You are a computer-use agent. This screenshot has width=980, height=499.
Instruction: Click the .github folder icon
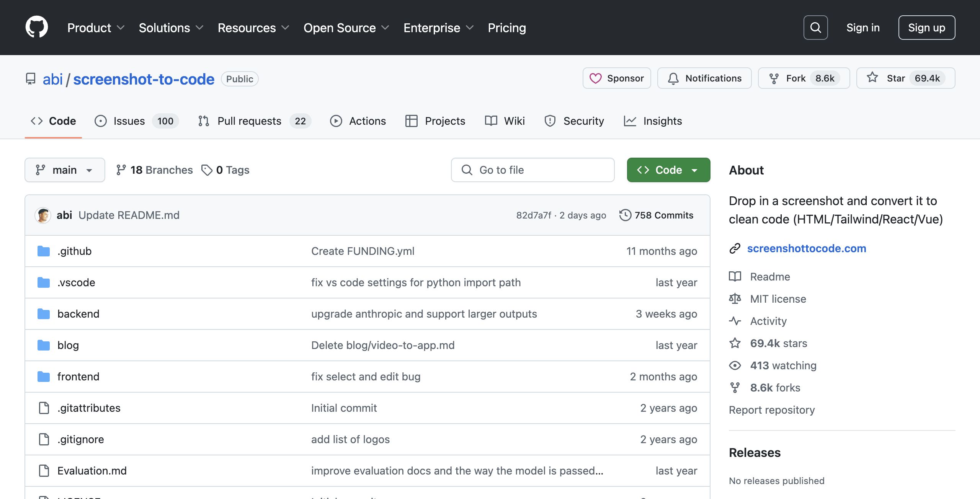coord(44,251)
